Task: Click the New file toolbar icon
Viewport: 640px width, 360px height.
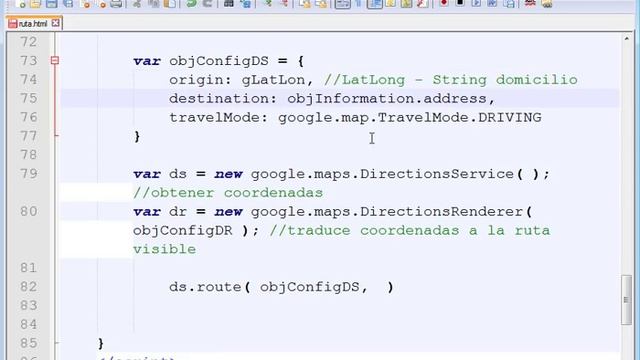Action: [x=20, y=4]
